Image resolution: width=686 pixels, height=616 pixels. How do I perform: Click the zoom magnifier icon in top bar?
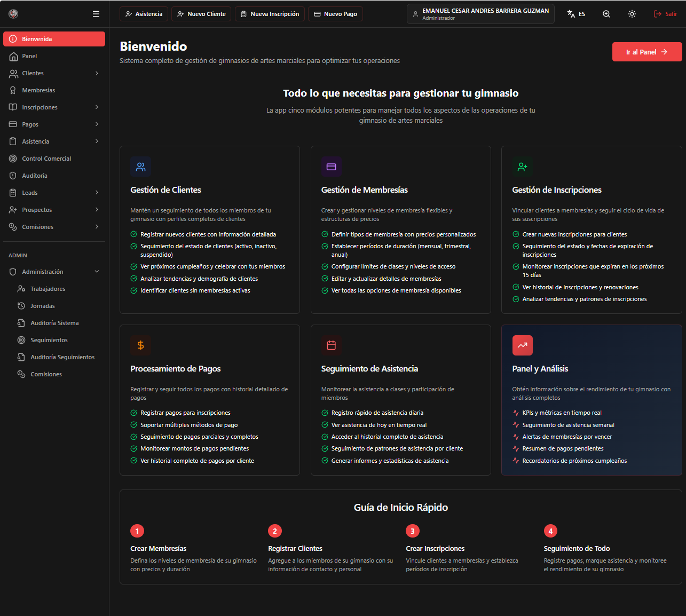pos(606,14)
